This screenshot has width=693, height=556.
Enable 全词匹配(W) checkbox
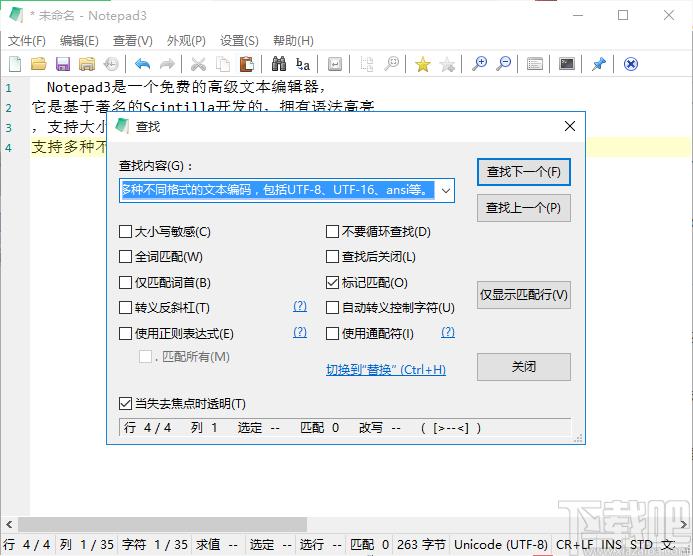coord(126,257)
